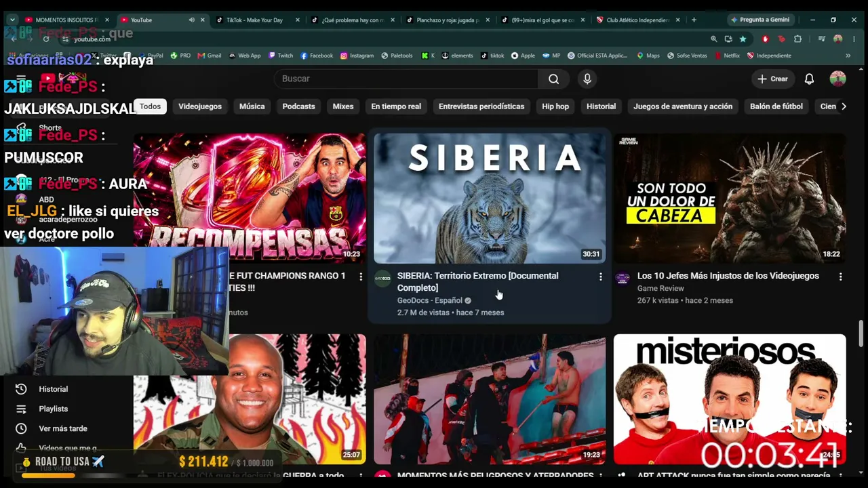
Task: Start voice search with the microphone icon
Action: coord(587,79)
